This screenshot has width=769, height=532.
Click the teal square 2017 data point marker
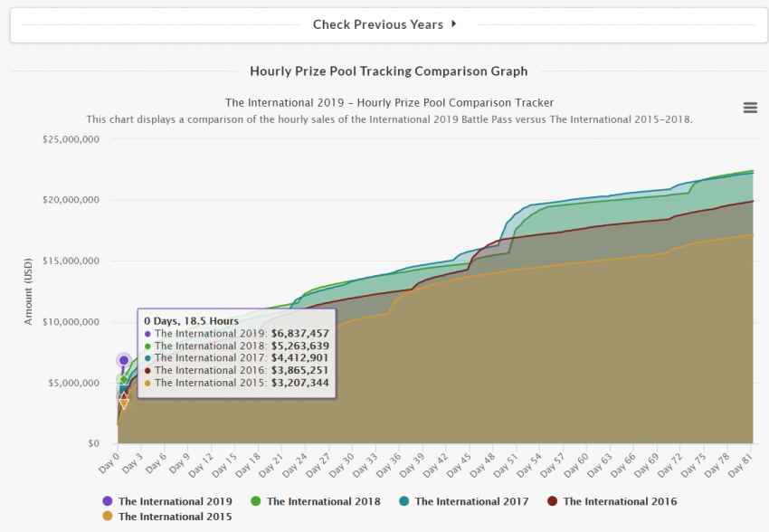coord(124,390)
